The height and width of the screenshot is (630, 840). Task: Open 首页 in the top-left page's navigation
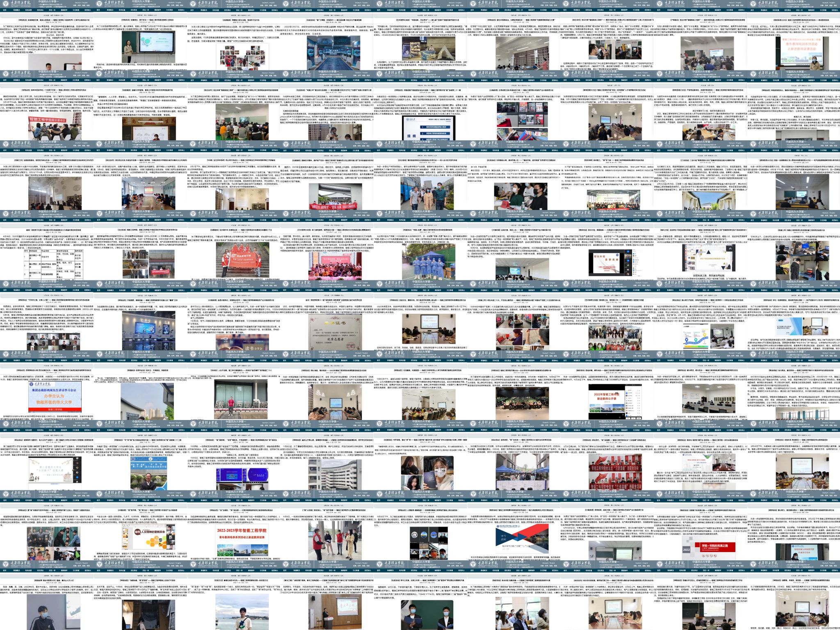point(5,10)
